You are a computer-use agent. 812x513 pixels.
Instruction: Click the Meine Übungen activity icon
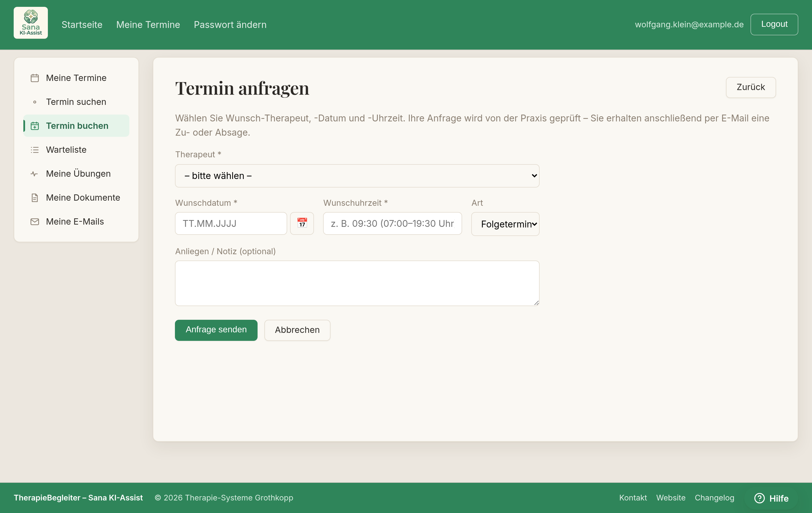[x=35, y=174]
